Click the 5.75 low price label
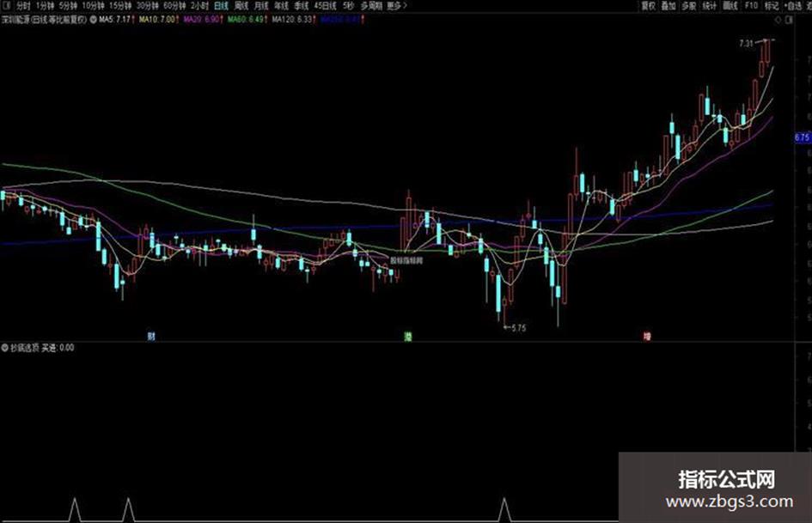The height and width of the screenshot is (523, 812). click(518, 328)
